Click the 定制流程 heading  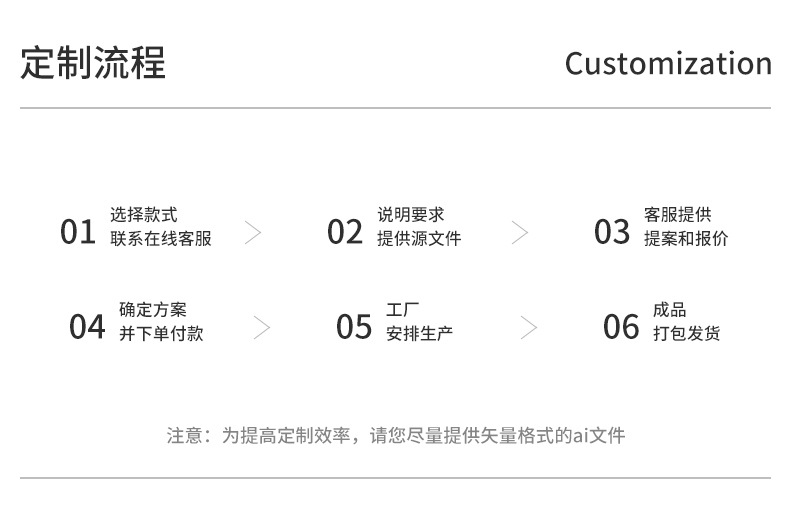[x=93, y=62]
